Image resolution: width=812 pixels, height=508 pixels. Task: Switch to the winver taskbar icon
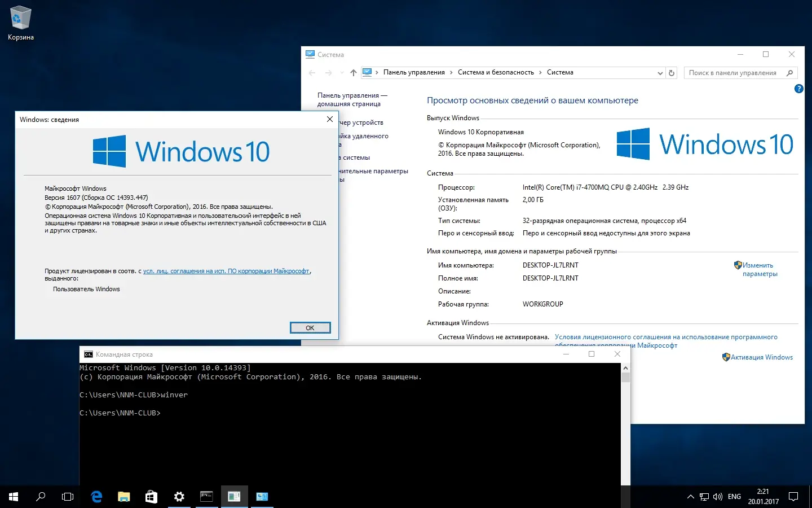(x=234, y=497)
